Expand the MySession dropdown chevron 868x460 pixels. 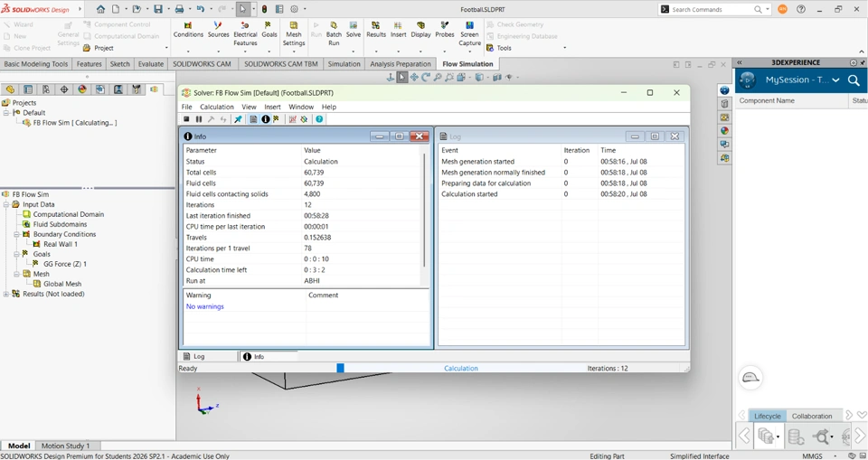[x=835, y=80]
